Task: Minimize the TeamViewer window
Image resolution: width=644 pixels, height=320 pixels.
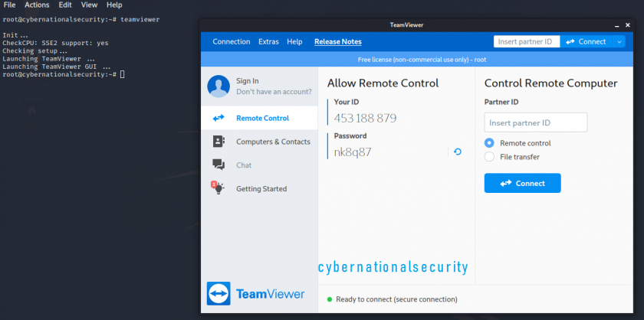Action: pos(617,25)
